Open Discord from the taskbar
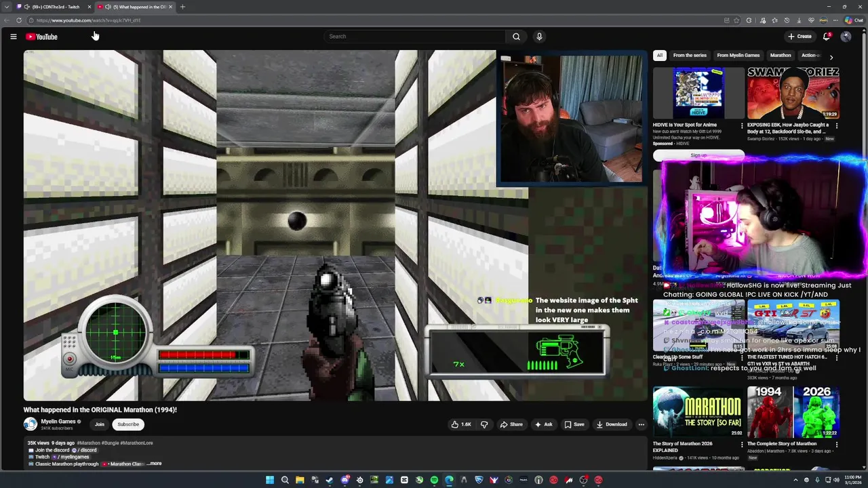The width and height of the screenshot is (868, 488). pyautogui.click(x=344, y=480)
